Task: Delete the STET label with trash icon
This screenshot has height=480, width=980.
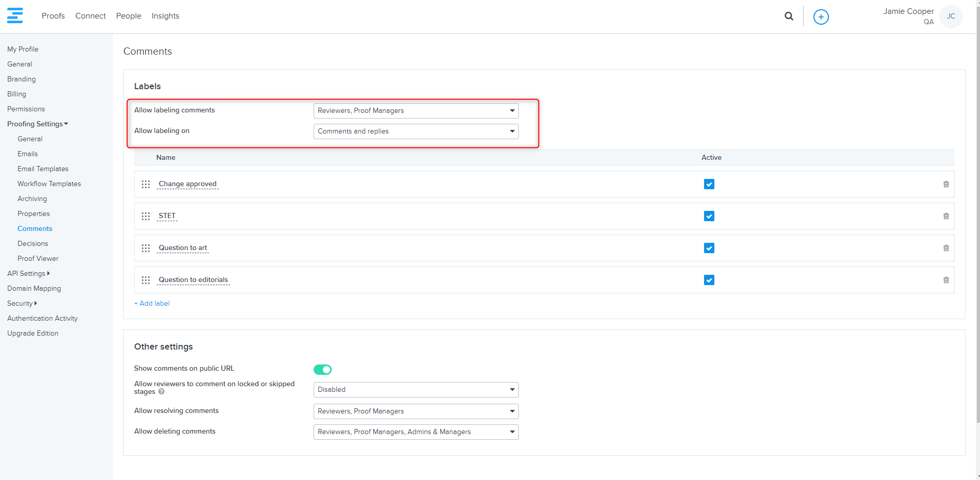Action: pos(946,216)
